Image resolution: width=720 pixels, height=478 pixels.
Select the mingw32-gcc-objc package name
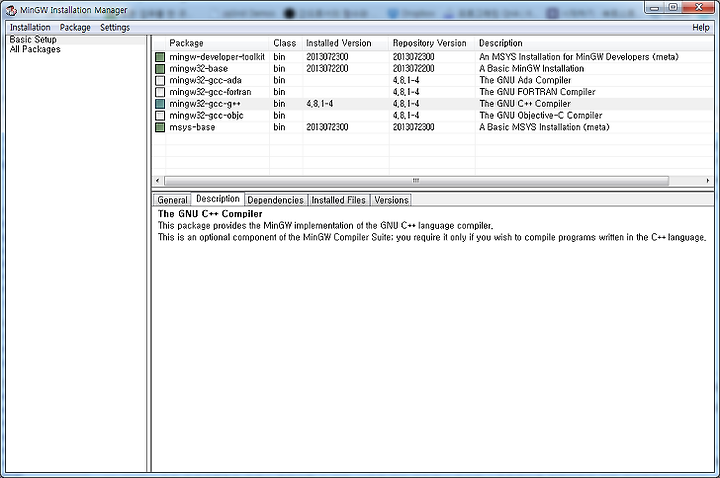point(206,115)
